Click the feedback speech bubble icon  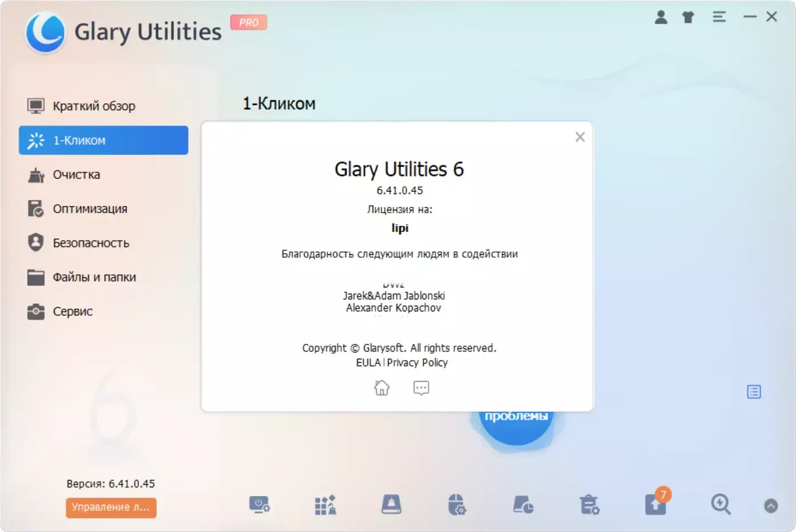tap(421, 388)
